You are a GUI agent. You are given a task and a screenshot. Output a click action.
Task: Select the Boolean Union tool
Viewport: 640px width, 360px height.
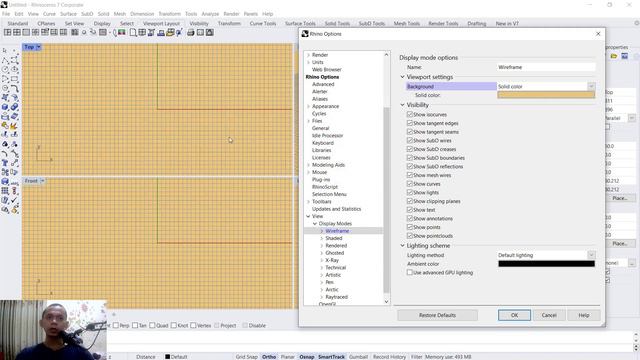14,107
